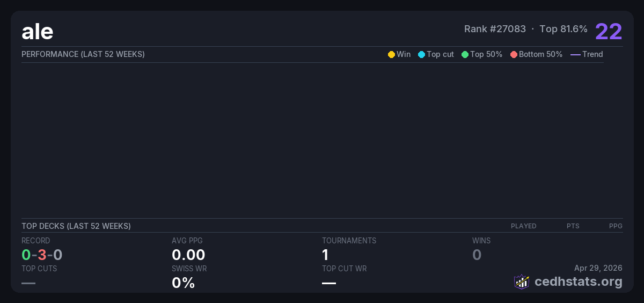Click the Apr 29, 2026 date

coord(598,268)
